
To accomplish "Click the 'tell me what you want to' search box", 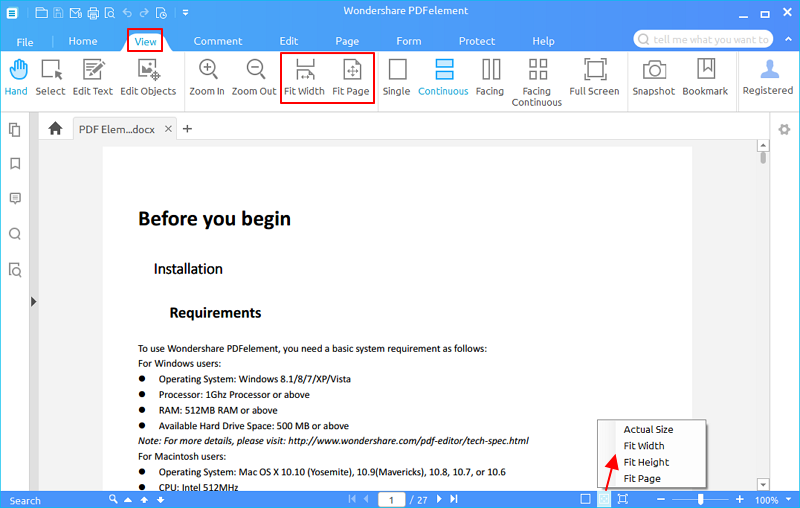I will pos(704,39).
